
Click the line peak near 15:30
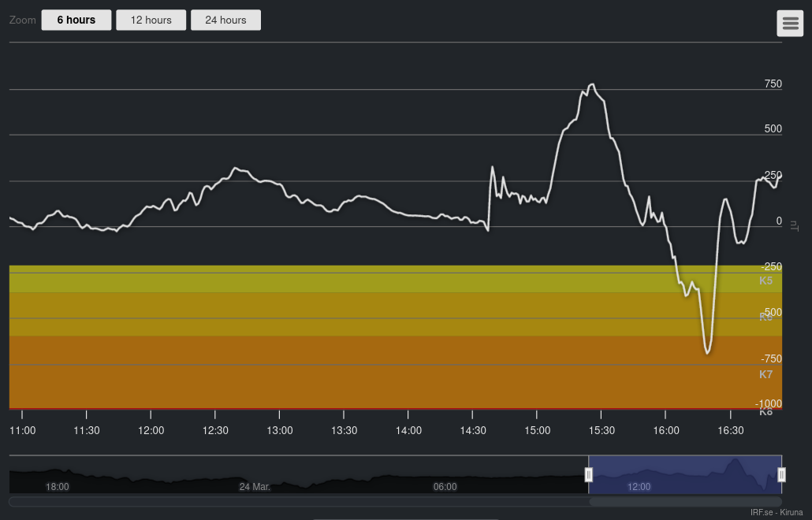tap(591, 84)
